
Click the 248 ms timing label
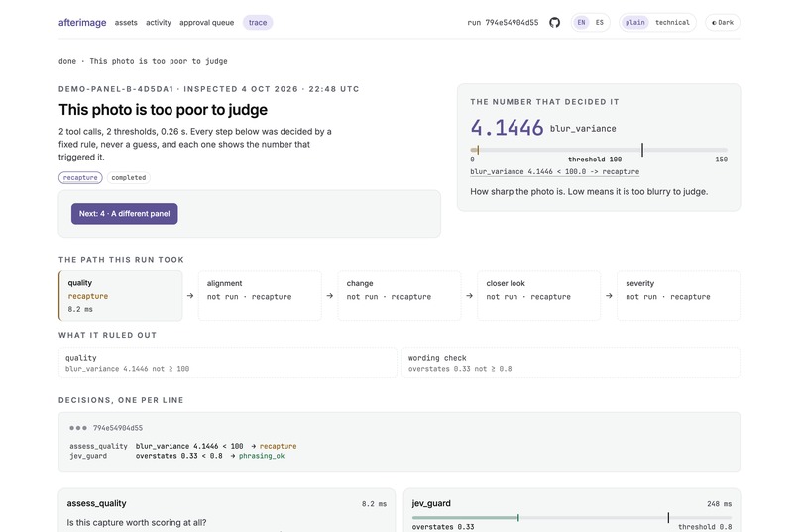(x=719, y=504)
